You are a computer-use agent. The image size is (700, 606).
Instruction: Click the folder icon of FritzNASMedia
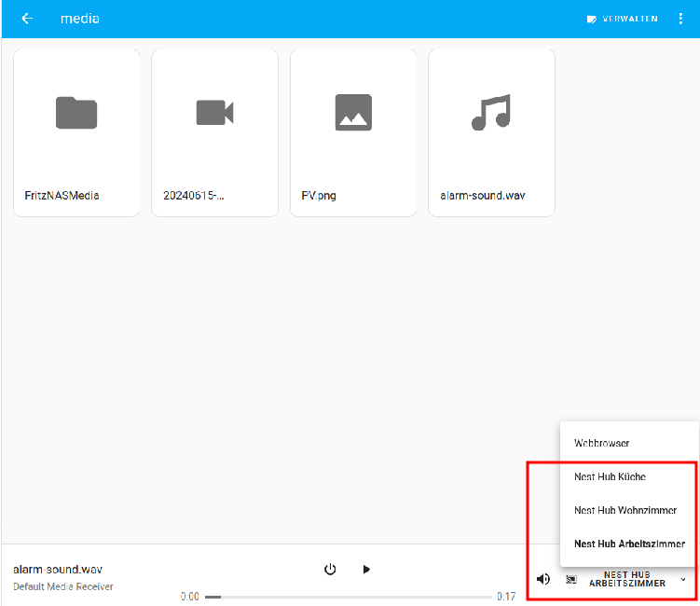[x=76, y=113]
